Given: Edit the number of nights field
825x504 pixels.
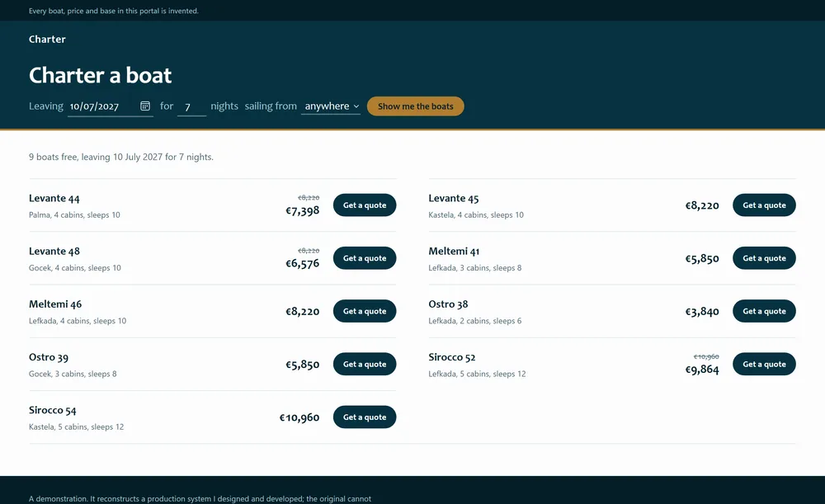Looking at the screenshot, I should pyautogui.click(x=191, y=106).
